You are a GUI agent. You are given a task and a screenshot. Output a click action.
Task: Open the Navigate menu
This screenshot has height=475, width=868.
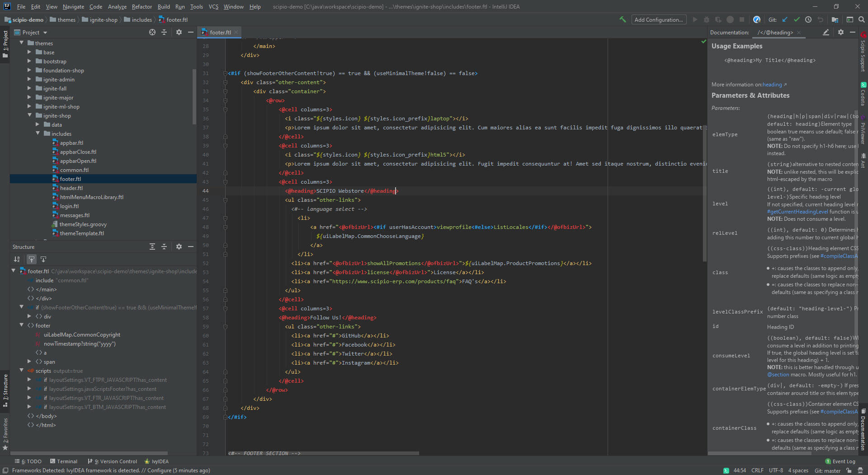point(73,7)
